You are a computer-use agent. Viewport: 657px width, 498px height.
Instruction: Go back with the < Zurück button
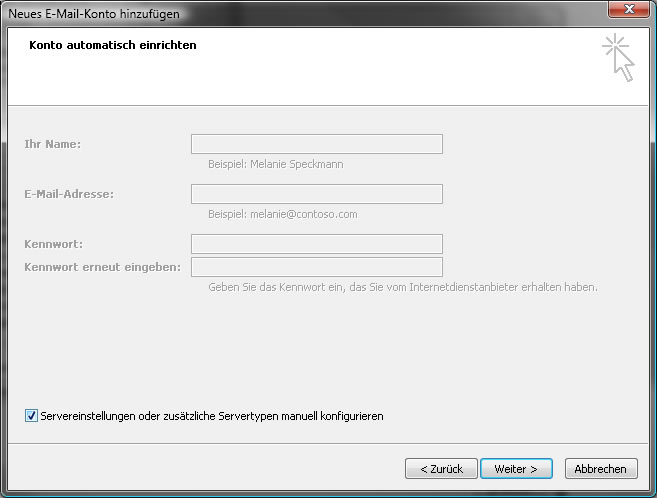pyautogui.click(x=441, y=469)
